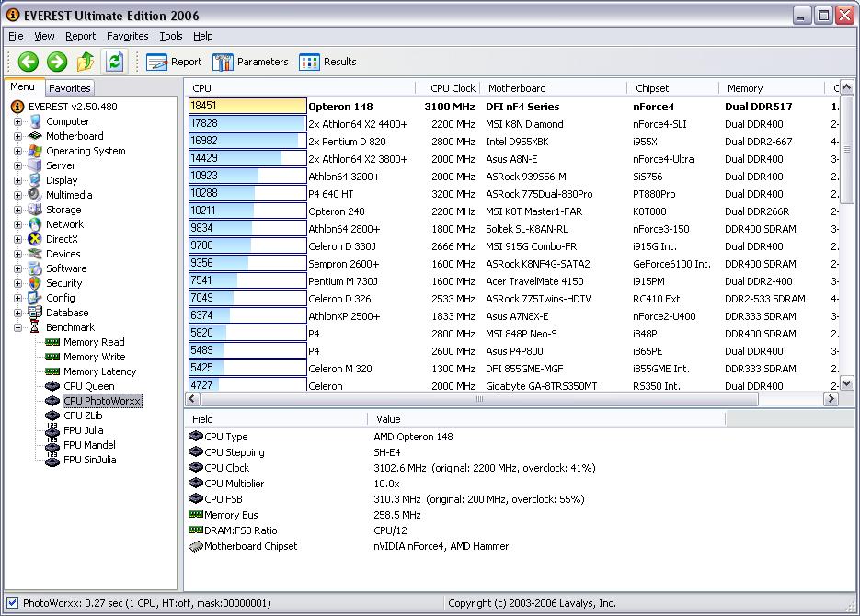Image resolution: width=860 pixels, height=616 pixels.
Task: Expand the Database tree node
Action: [18, 313]
